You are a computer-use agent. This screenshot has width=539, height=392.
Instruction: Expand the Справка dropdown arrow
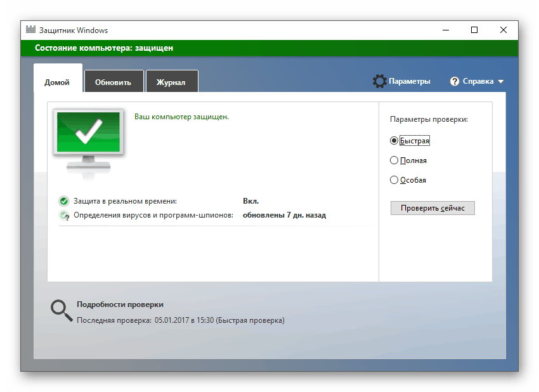(500, 81)
